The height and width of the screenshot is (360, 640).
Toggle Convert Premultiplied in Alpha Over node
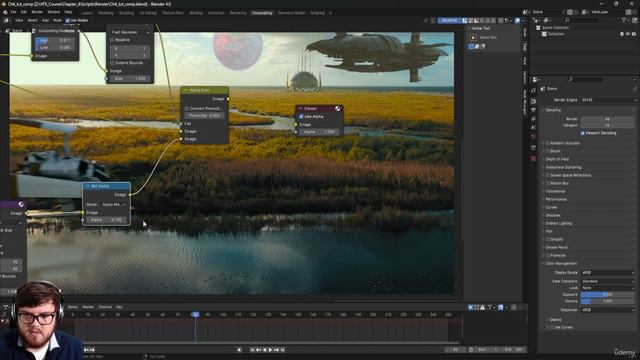pyautogui.click(x=187, y=109)
